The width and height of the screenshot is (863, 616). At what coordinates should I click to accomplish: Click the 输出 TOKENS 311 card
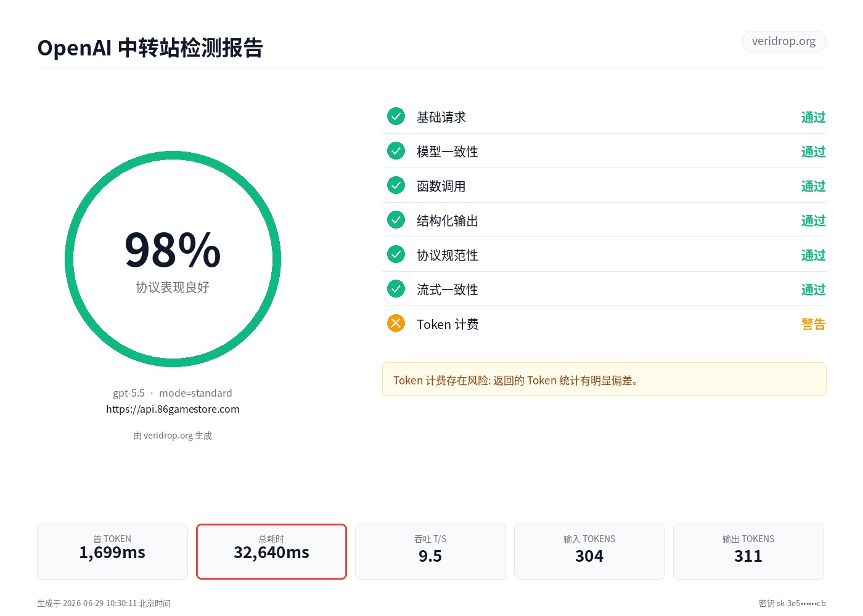pos(748,551)
